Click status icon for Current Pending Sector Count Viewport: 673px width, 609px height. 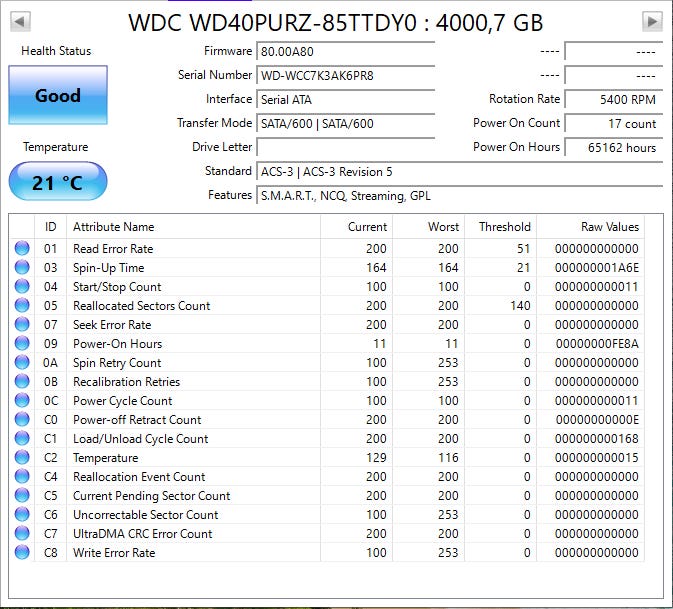tap(22, 495)
